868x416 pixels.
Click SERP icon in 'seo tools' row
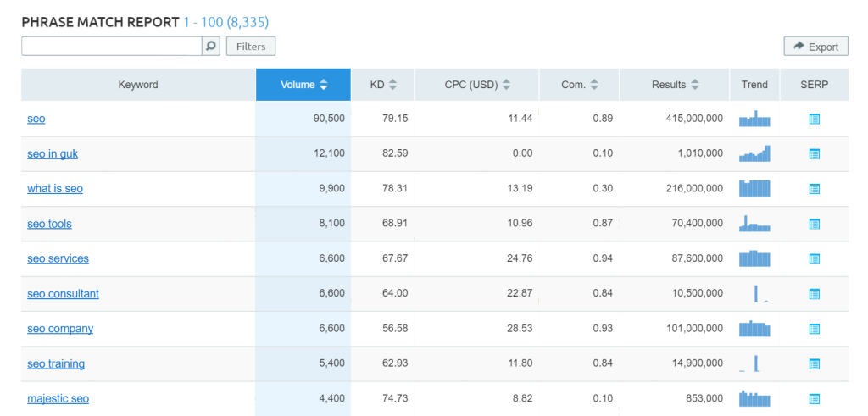pyautogui.click(x=814, y=224)
